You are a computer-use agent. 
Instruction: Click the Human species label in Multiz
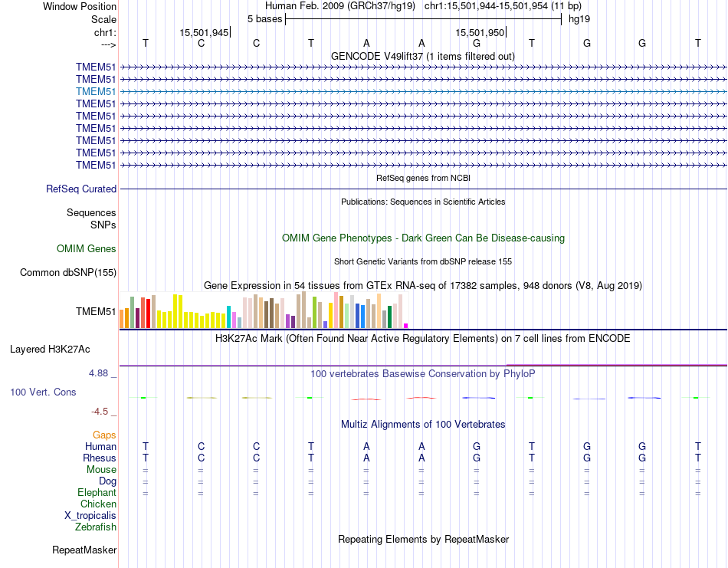[100, 446]
